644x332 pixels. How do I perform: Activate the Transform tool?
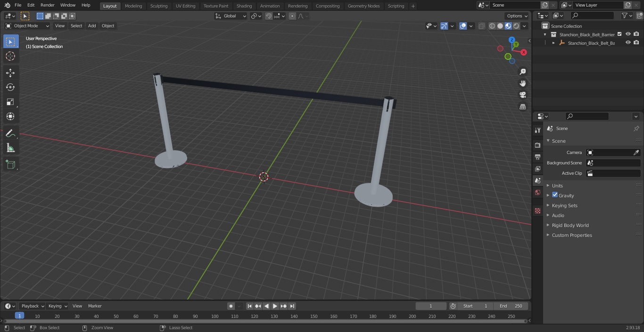click(x=10, y=116)
